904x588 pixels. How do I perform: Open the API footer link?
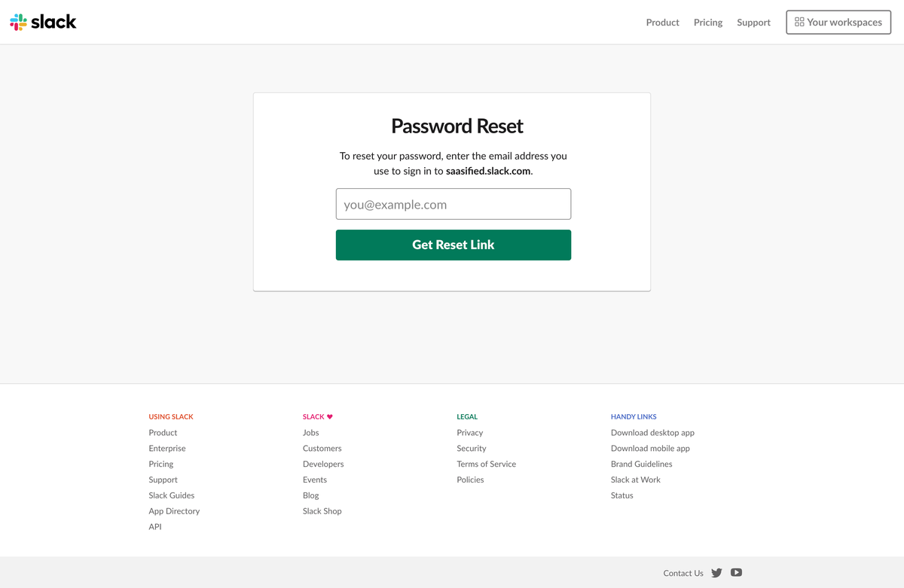(155, 527)
